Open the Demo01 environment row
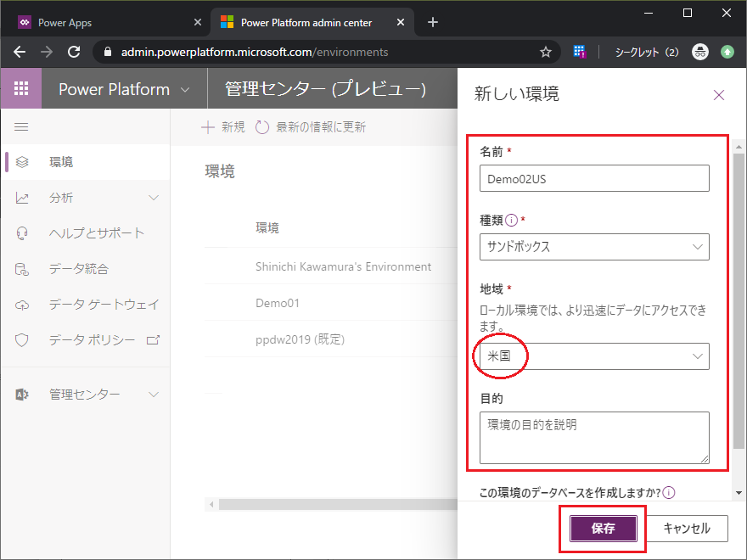 (278, 304)
